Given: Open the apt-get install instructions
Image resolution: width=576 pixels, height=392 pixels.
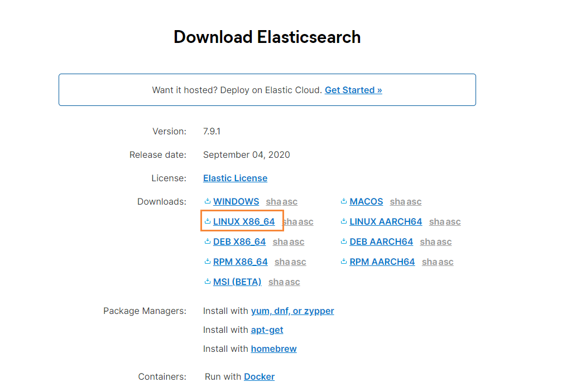Looking at the screenshot, I should (267, 330).
